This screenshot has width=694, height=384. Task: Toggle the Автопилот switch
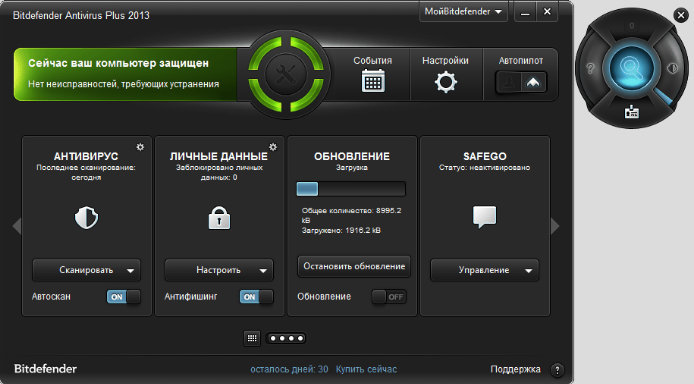click(520, 82)
